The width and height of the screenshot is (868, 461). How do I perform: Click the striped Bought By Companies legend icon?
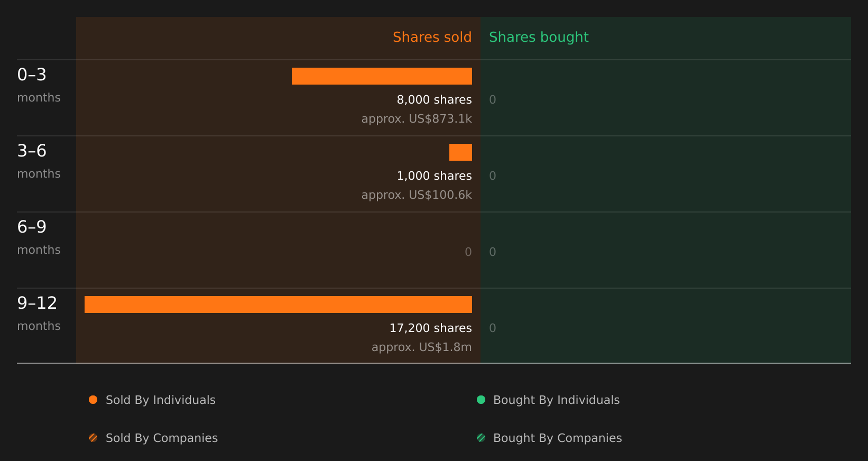(481, 438)
